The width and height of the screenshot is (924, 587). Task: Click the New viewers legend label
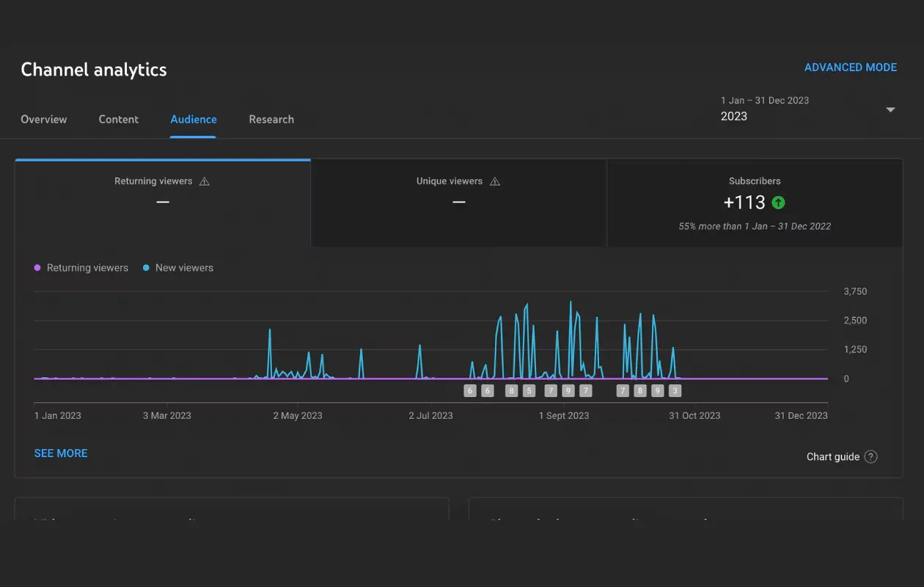click(184, 268)
